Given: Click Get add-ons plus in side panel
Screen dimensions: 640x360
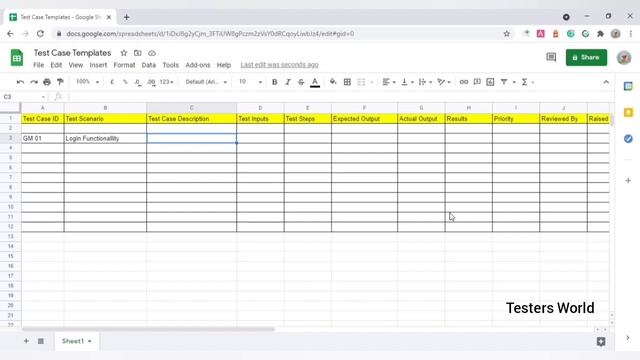Looking at the screenshot, I should pyautogui.click(x=628, y=180).
